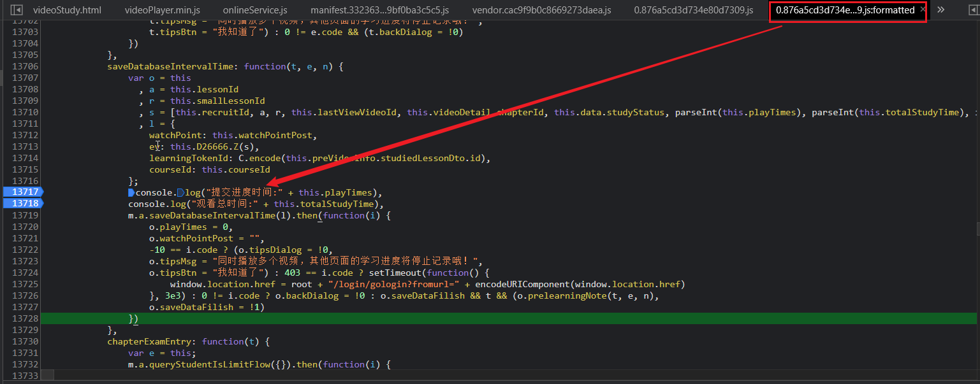Show more tabs with the double-chevron button
The image size is (980, 384).
point(941,10)
